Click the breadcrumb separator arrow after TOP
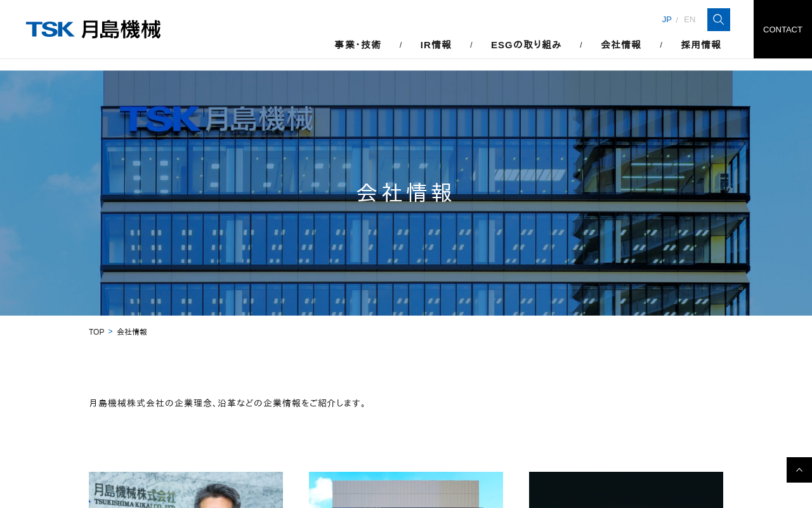 tap(110, 331)
